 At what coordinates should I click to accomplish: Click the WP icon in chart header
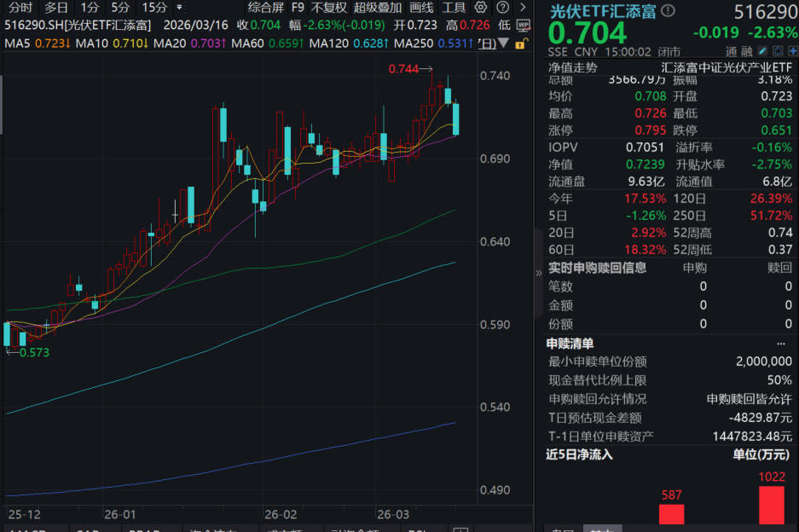(x=524, y=25)
